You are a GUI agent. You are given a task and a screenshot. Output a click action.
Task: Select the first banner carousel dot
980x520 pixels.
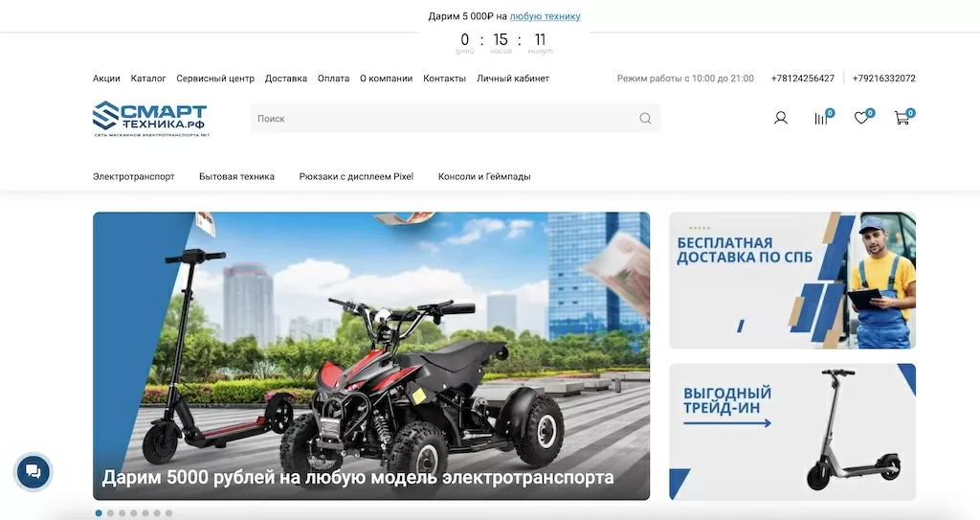[x=99, y=513]
